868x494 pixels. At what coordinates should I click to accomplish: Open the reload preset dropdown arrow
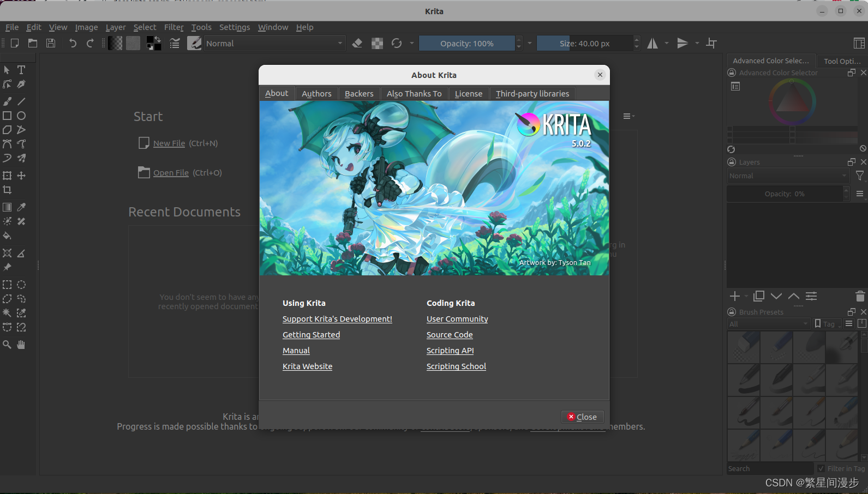tap(412, 43)
